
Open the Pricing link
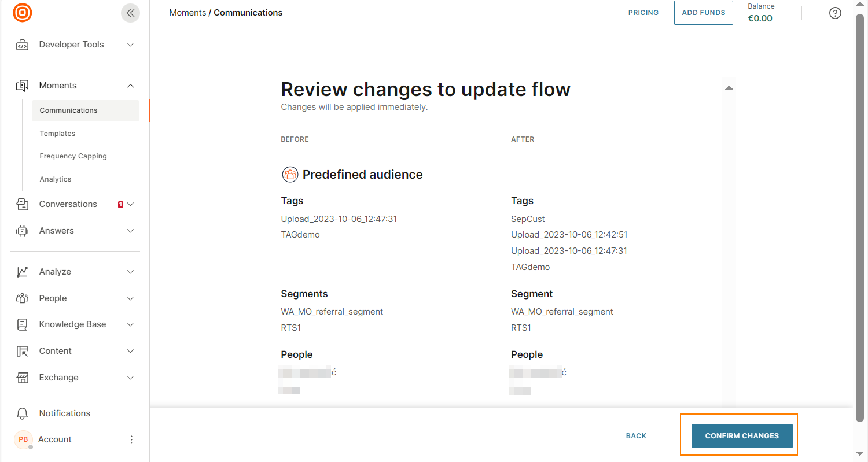pyautogui.click(x=643, y=13)
